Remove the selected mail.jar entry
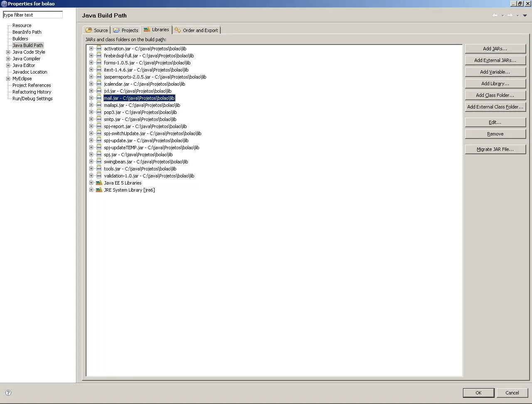Screen dimensions: 532x404 495,134
